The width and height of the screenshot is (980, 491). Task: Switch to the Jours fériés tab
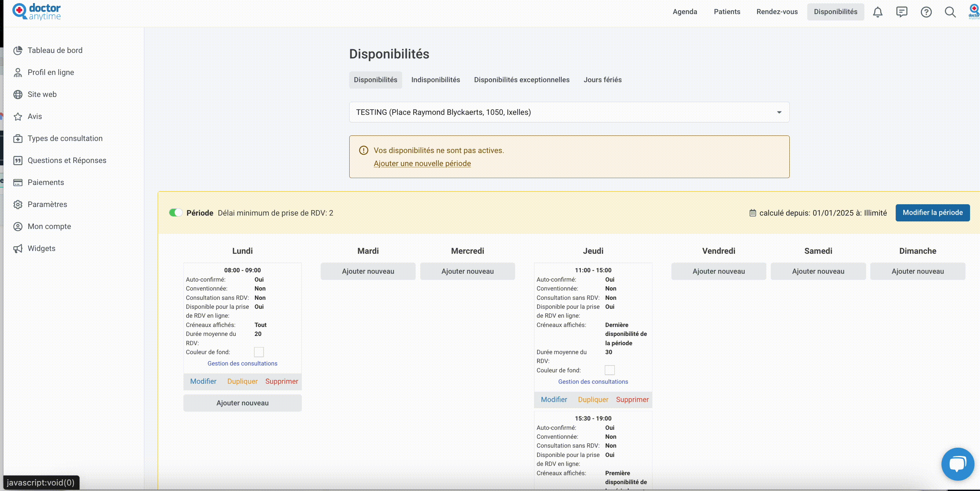(603, 80)
